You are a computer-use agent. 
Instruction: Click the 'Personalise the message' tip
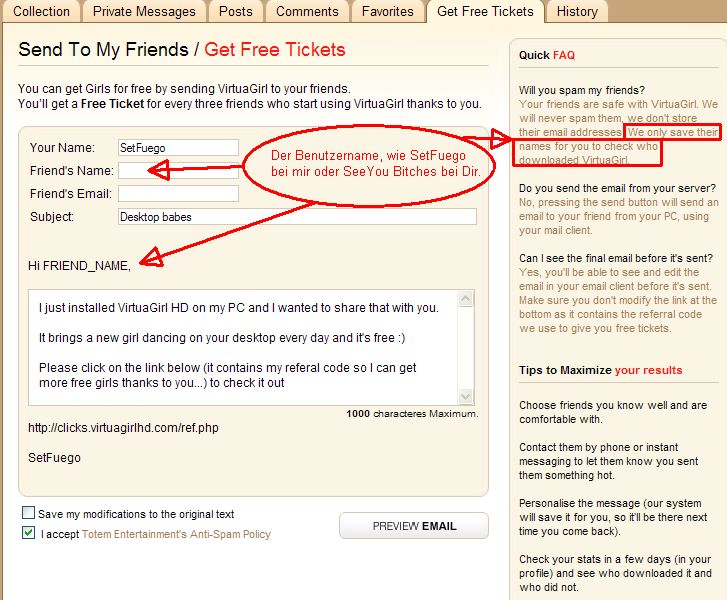click(613, 517)
